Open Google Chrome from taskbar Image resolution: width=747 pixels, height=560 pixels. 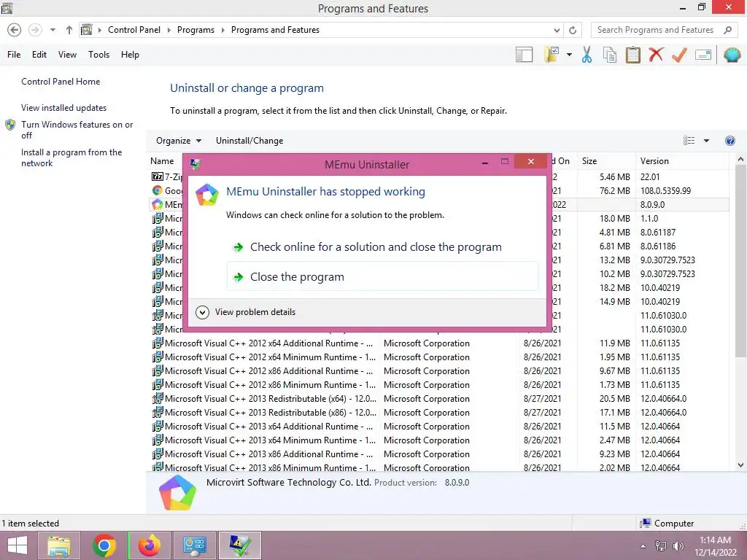coord(104,545)
